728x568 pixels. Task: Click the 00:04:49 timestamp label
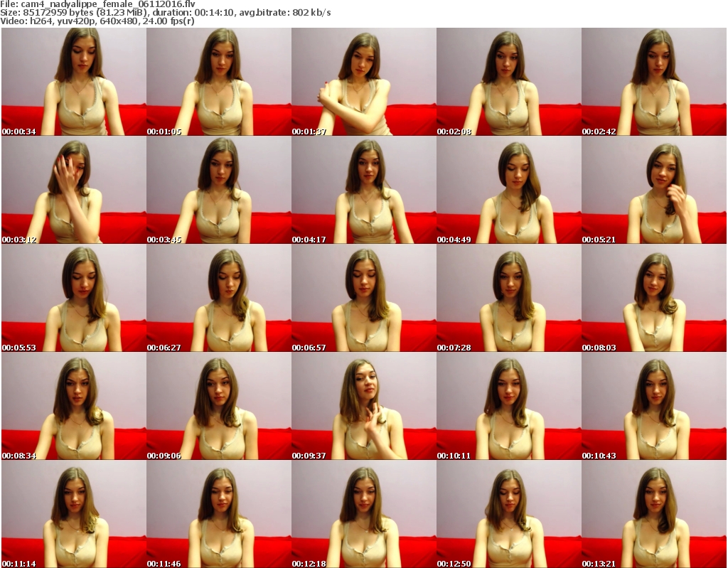[x=454, y=240]
